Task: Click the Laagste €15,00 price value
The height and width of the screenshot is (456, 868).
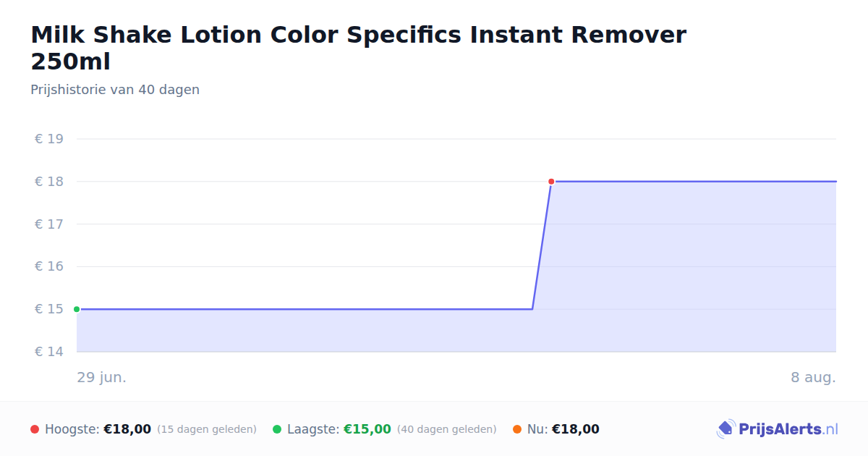Action: tap(367, 429)
